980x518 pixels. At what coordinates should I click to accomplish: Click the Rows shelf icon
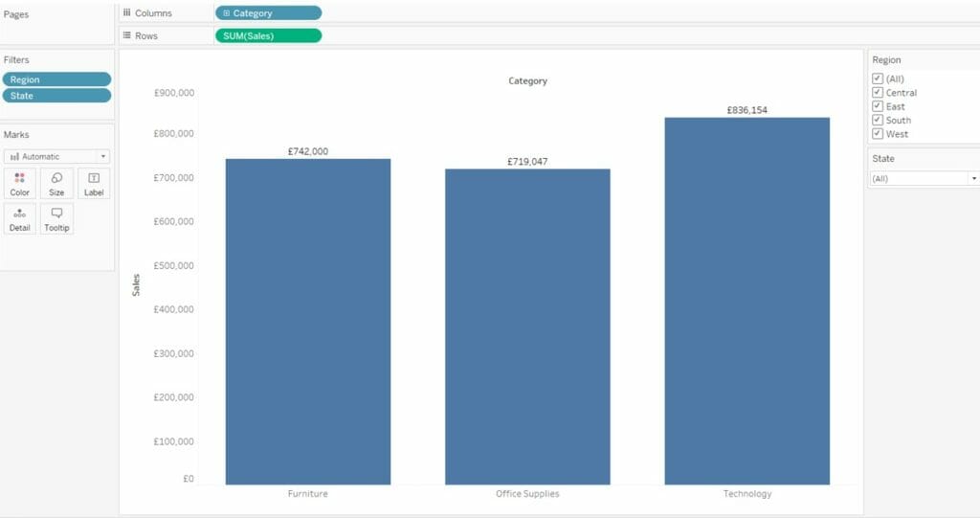pyautogui.click(x=127, y=35)
